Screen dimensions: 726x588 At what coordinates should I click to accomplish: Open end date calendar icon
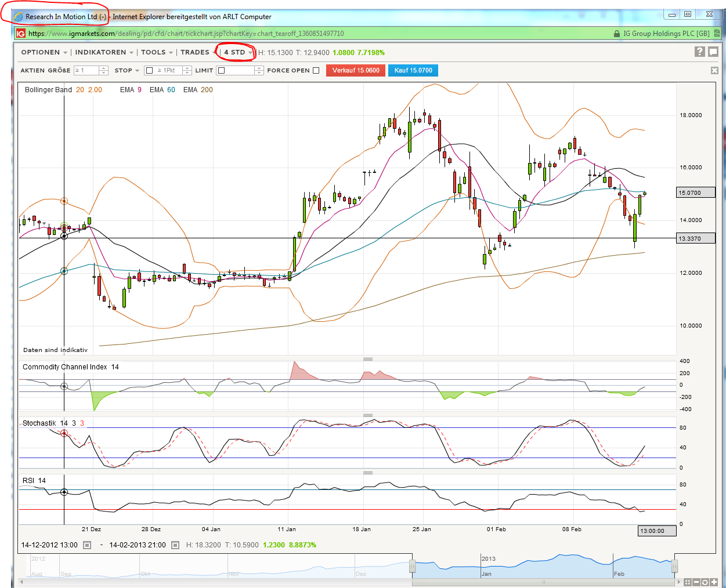point(175,545)
